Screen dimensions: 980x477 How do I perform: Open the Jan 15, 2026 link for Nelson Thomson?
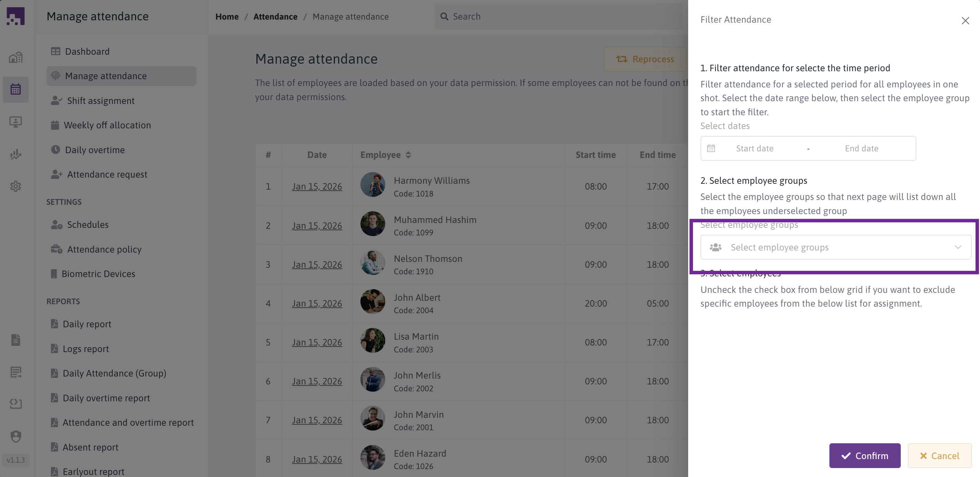click(317, 264)
